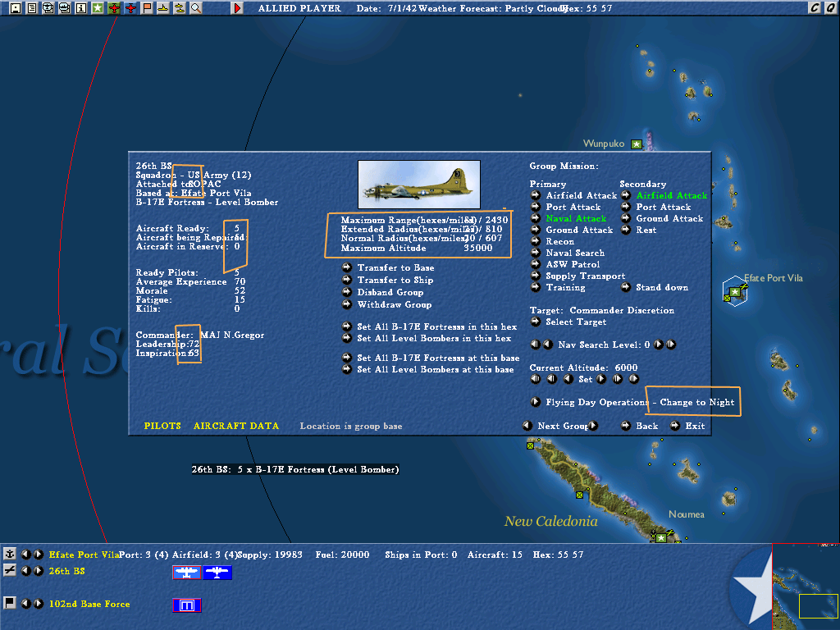
Task: Open the save game disk icon
Action: [x=16, y=8]
